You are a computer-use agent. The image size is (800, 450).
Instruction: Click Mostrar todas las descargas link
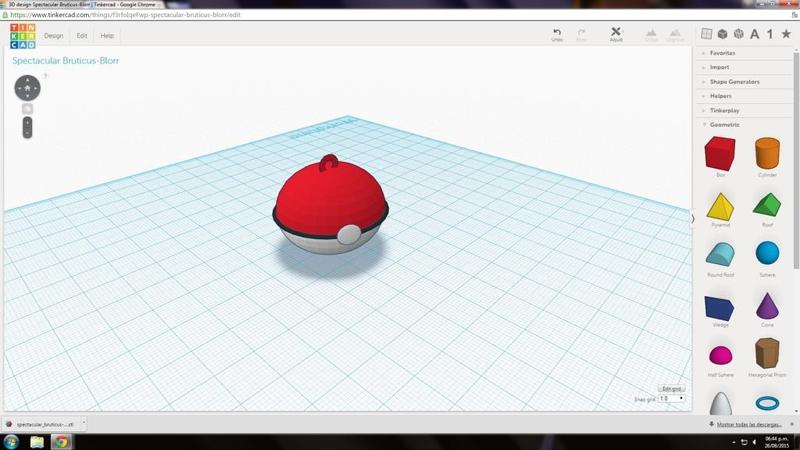point(749,424)
